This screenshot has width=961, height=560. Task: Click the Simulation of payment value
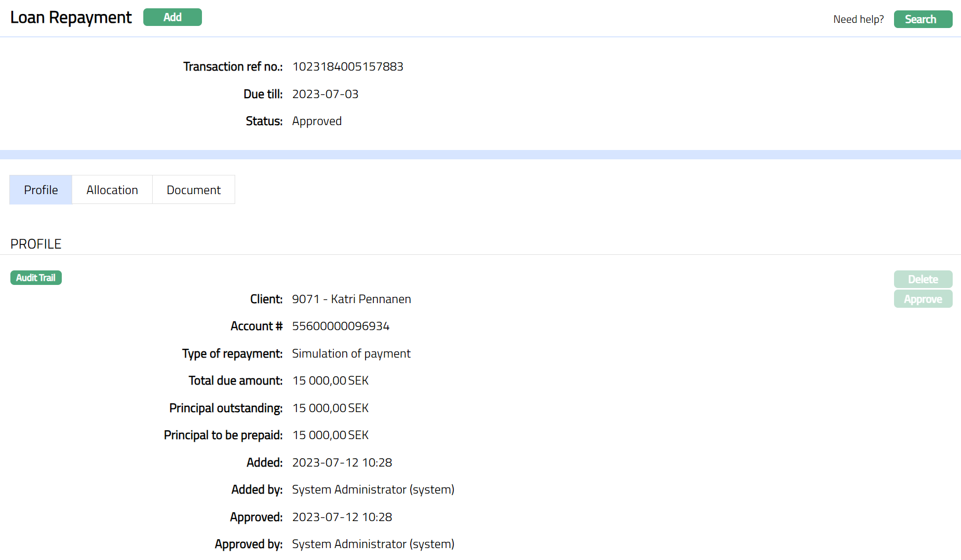point(351,353)
